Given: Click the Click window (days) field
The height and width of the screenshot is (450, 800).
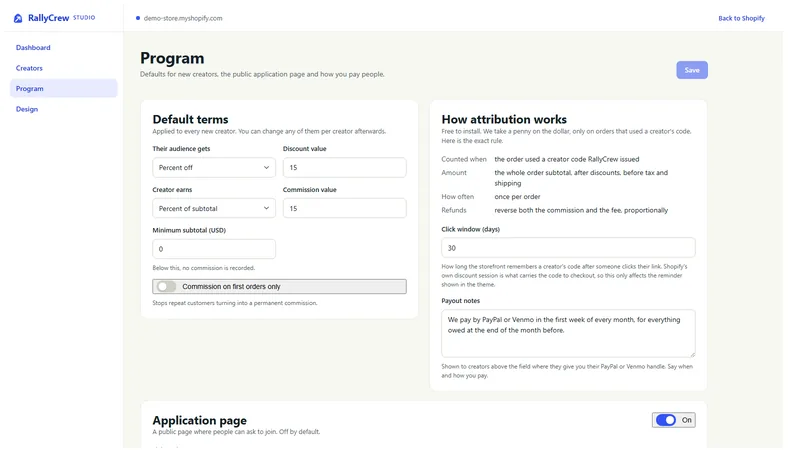Looking at the screenshot, I should pos(568,248).
